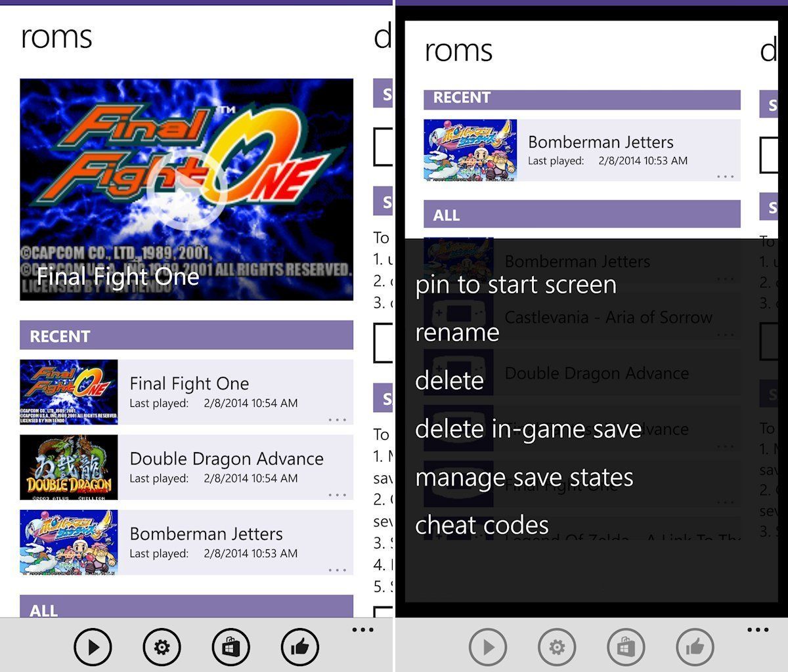Expand the right app bar ellipsis menu
788x672 pixels.
[x=758, y=629]
